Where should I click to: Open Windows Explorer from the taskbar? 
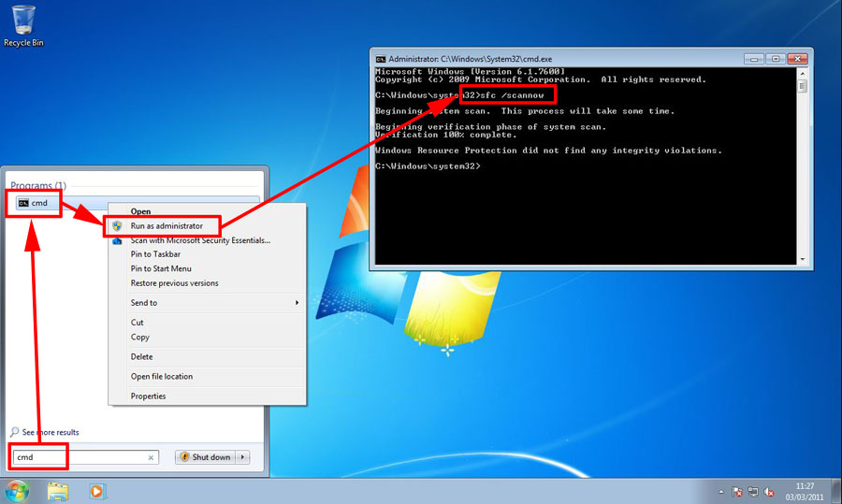pos(57,491)
